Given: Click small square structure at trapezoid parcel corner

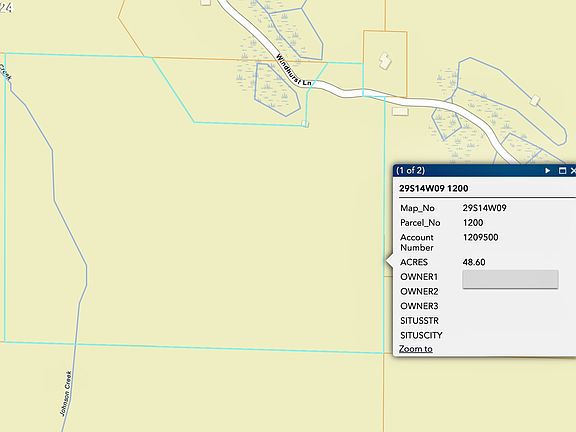Looking at the screenshot, I should (x=305, y=124).
